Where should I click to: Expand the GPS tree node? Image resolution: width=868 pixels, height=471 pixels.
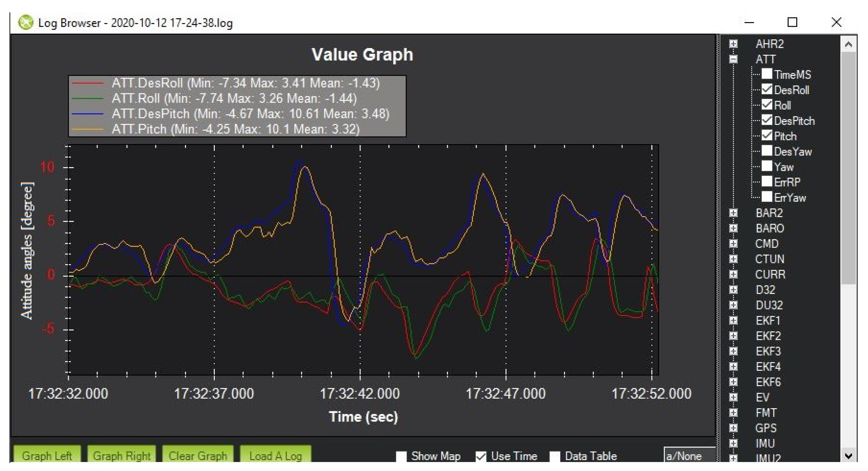point(733,428)
